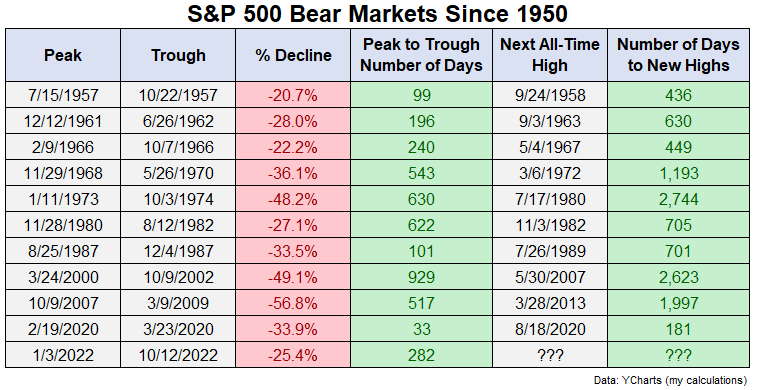Click the Peak column header
Image resolution: width=757 pixels, height=390 pixels.
point(63,55)
